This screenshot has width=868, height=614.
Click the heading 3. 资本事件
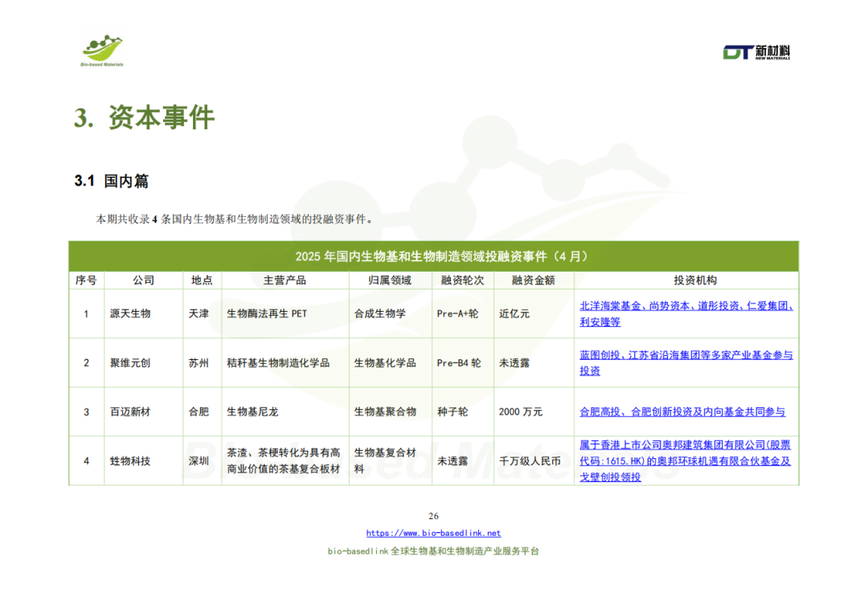144,117
